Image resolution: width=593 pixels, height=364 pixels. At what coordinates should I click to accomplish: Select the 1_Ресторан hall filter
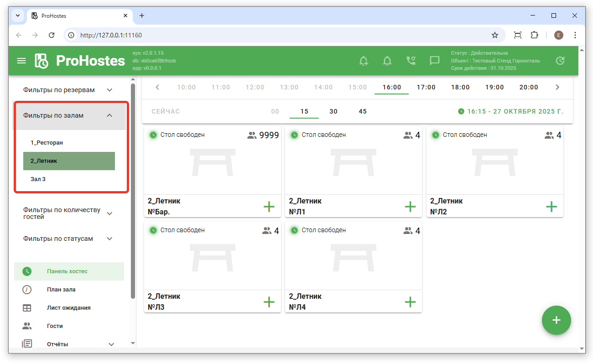click(x=47, y=143)
